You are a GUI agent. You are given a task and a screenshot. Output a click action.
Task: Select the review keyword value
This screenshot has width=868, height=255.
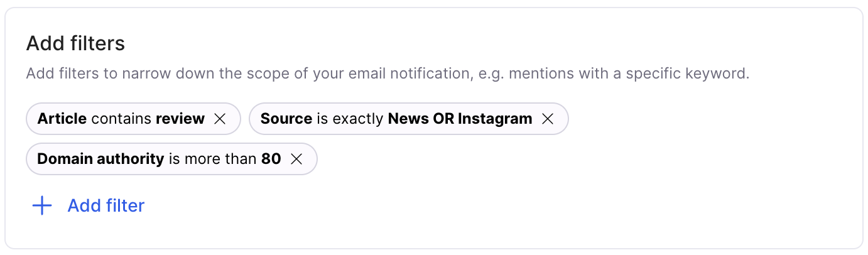pos(180,119)
